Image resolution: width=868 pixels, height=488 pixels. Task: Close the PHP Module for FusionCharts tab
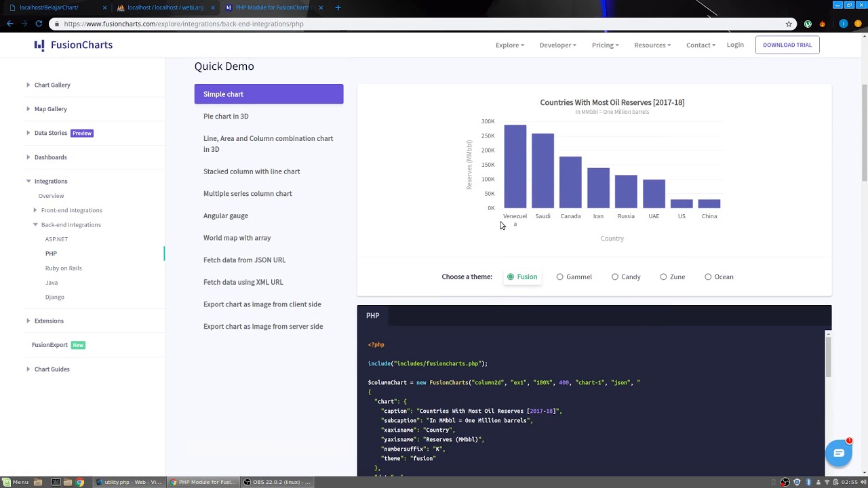(x=321, y=7)
